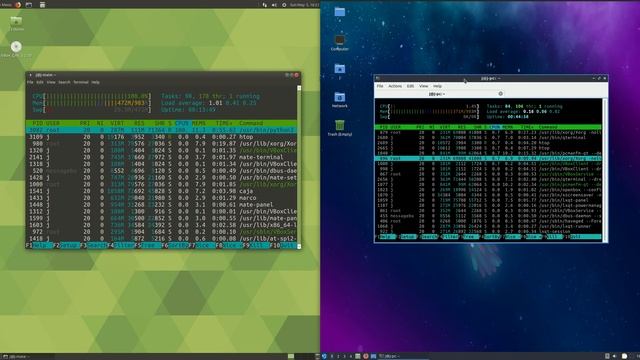Click F2 Setup in MATE htop footer
This screenshot has width=640, height=360.
pos(66,245)
